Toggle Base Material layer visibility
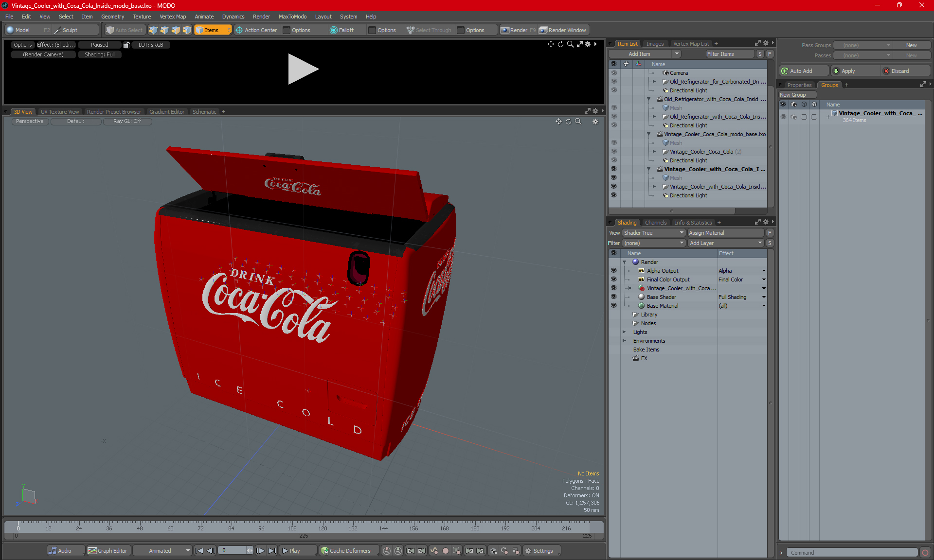The width and height of the screenshot is (934, 560). pos(613,306)
